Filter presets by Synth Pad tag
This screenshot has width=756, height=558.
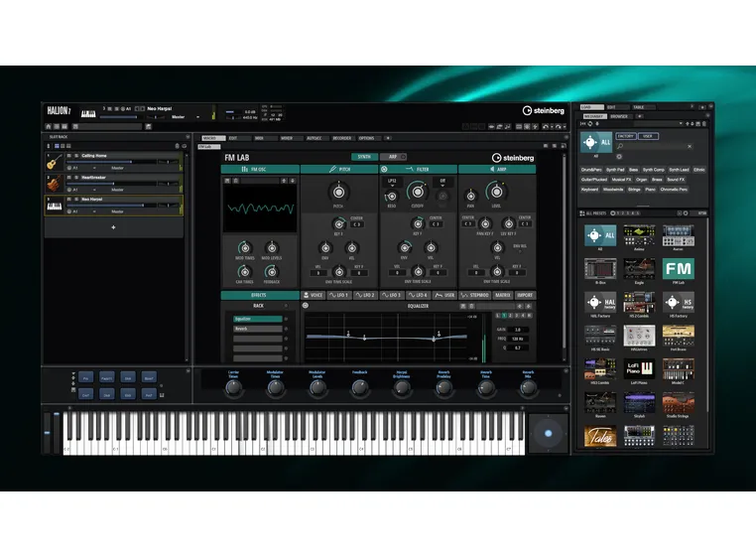(x=615, y=170)
